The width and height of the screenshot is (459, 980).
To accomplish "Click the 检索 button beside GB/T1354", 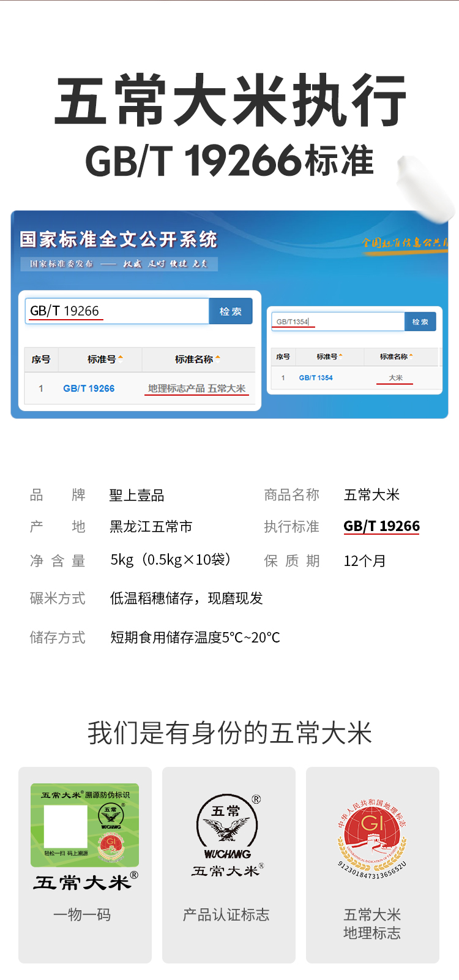I will (x=420, y=322).
